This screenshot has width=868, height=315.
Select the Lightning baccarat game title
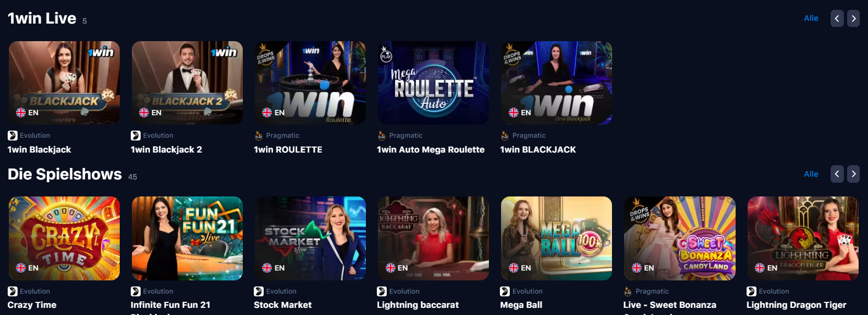pyautogui.click(x=418, y=305)
